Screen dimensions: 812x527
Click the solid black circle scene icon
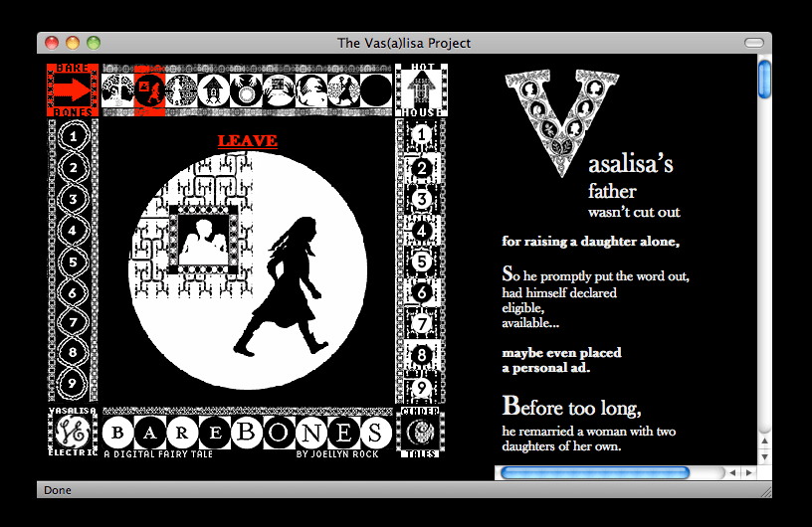(x=375, y=90)
